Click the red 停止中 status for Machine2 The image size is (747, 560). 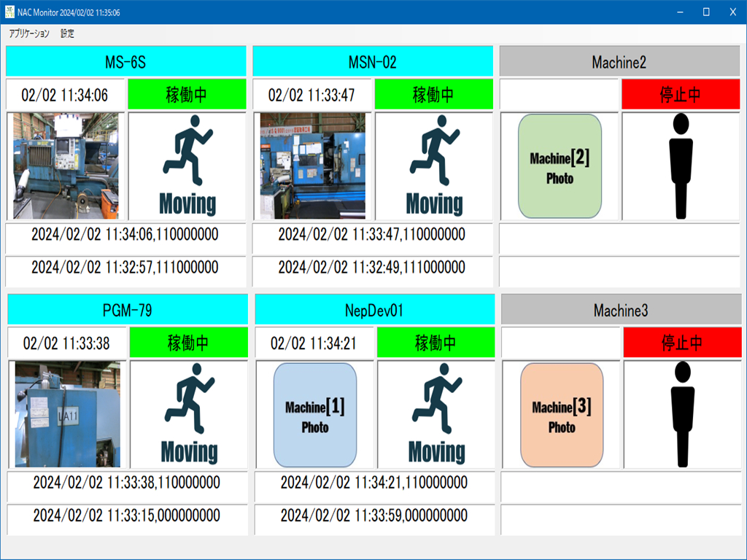681,94
